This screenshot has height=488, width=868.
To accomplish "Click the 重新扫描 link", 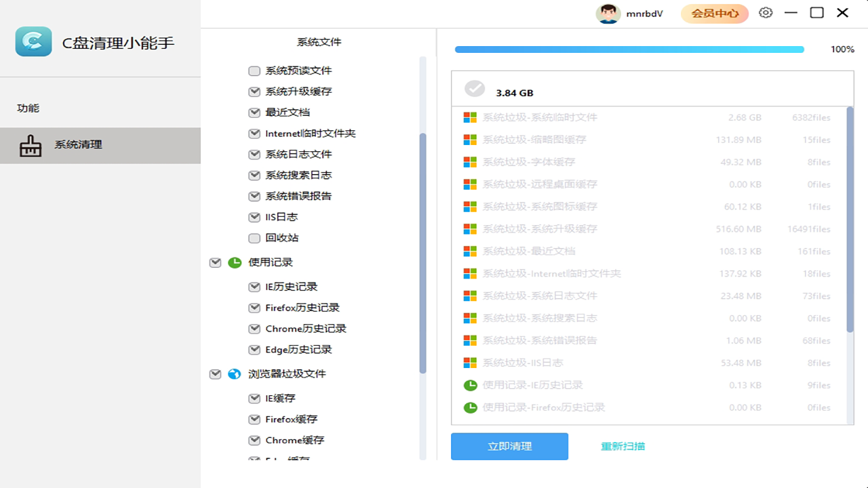I will [x=622, y=446].
